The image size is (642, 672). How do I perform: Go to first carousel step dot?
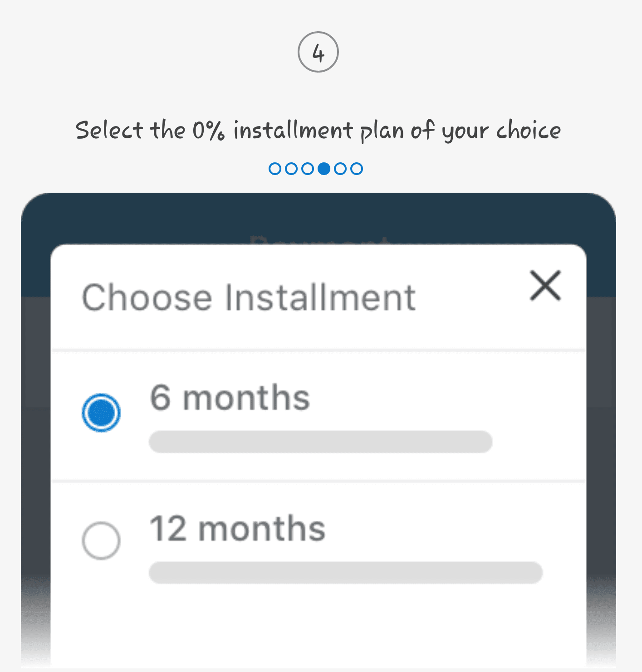tap(275, 169)
